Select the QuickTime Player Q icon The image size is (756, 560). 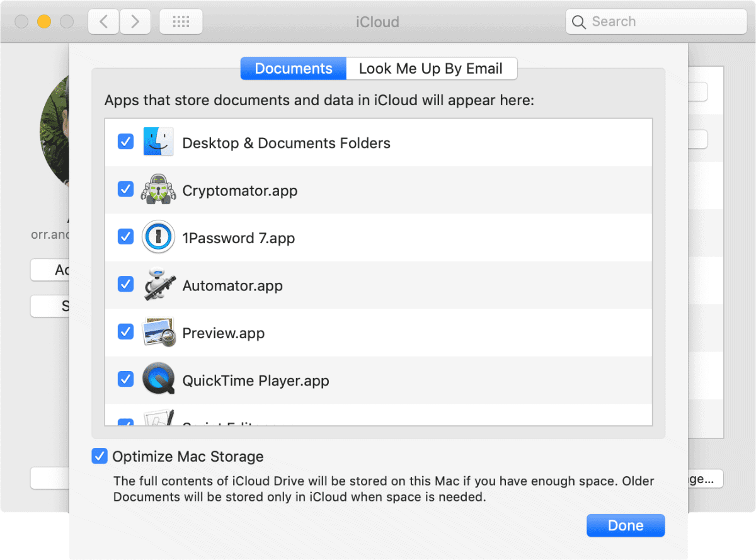tap(158, 380)
